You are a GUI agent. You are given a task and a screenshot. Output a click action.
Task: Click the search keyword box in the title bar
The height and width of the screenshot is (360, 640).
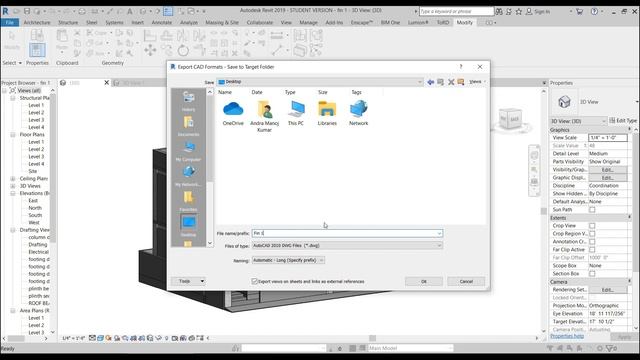click(456, 11)
